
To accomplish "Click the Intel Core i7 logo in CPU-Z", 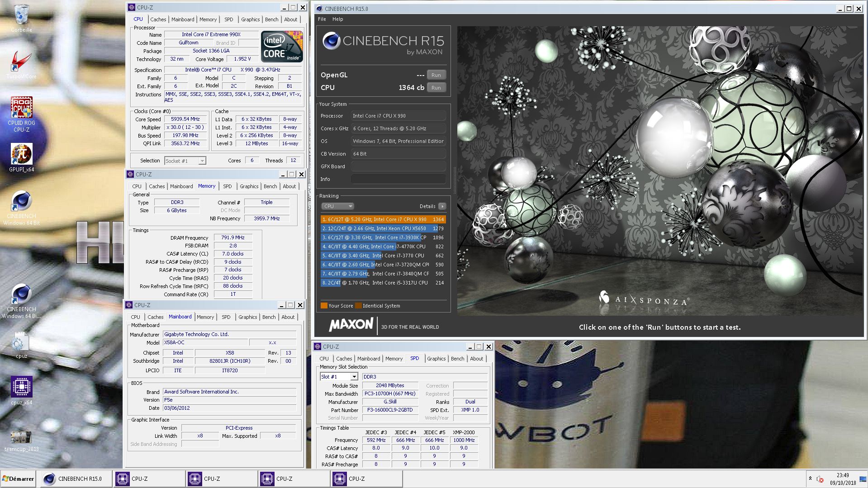I will click(x=282, y=47).
